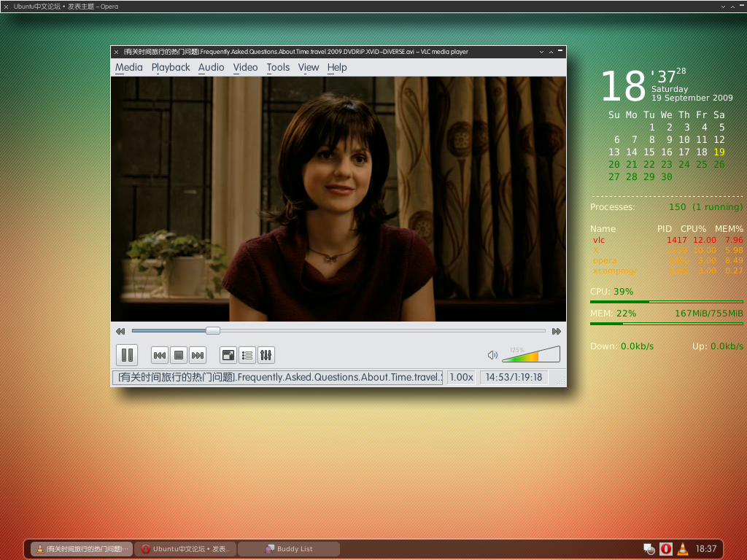The width and height of the screenshot is (747, 560).
Task: Click the Processes: 150 line
Action: 667,206
